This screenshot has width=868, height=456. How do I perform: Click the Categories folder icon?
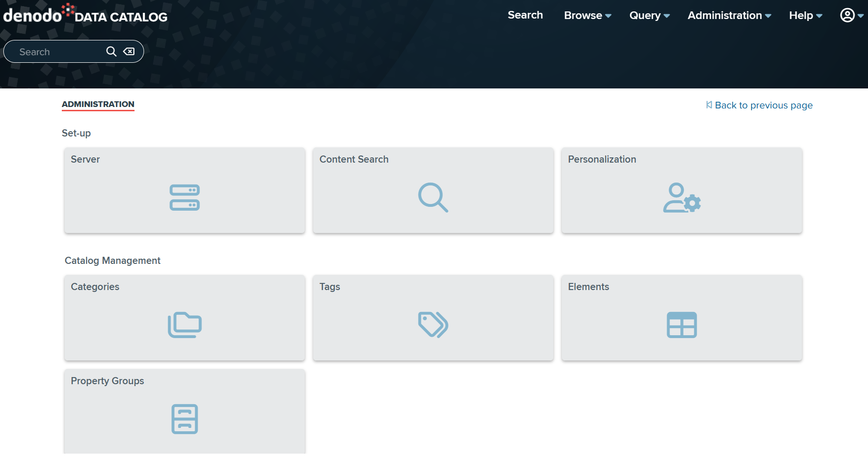tap(184, 325)
